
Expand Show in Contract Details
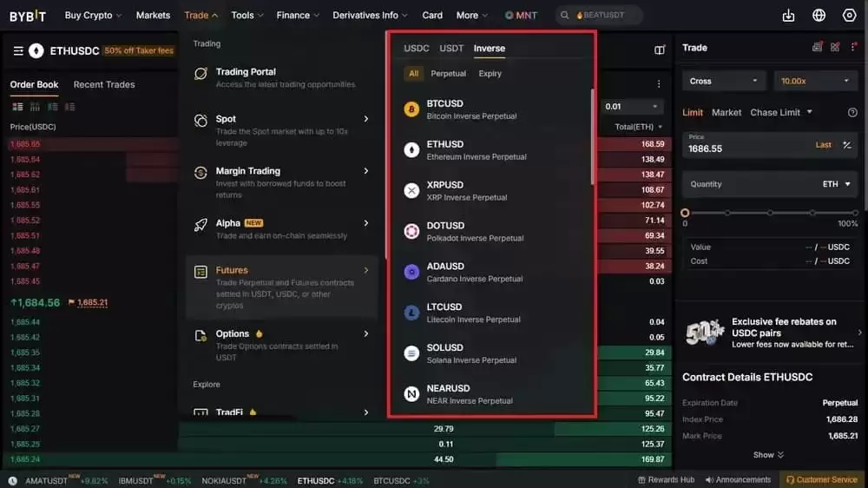768,455
